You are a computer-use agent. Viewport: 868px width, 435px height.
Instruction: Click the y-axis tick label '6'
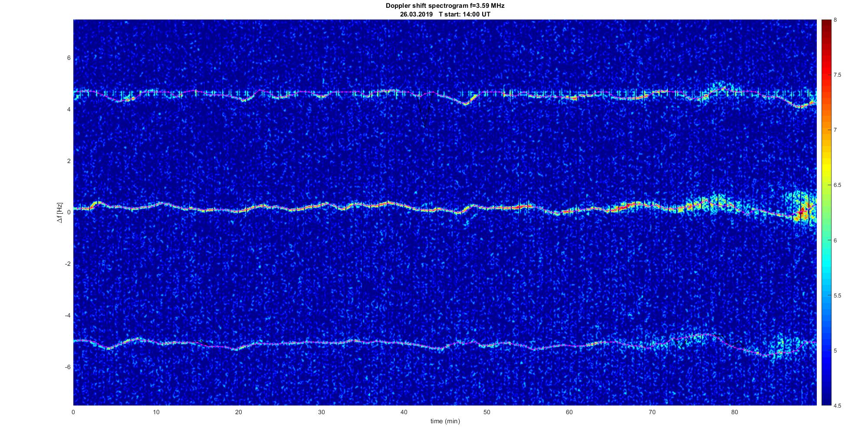(x=69, y=58)
